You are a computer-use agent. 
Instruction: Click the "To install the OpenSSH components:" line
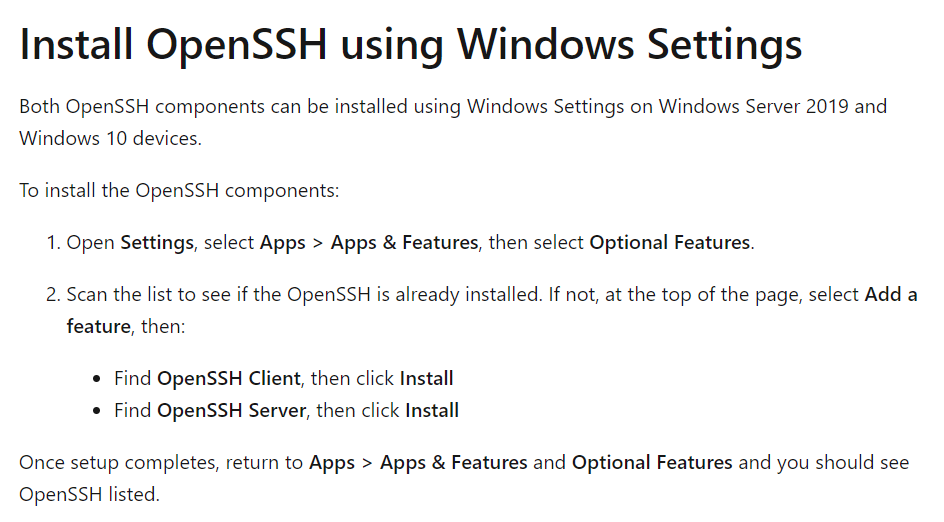[179, 190]
